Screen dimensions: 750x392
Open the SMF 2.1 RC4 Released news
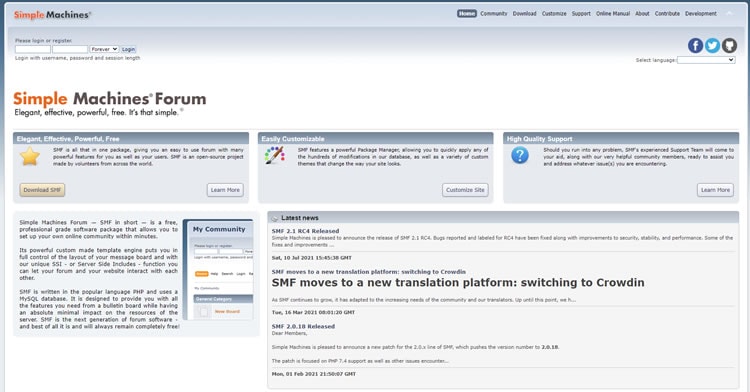tap(305, 231)
